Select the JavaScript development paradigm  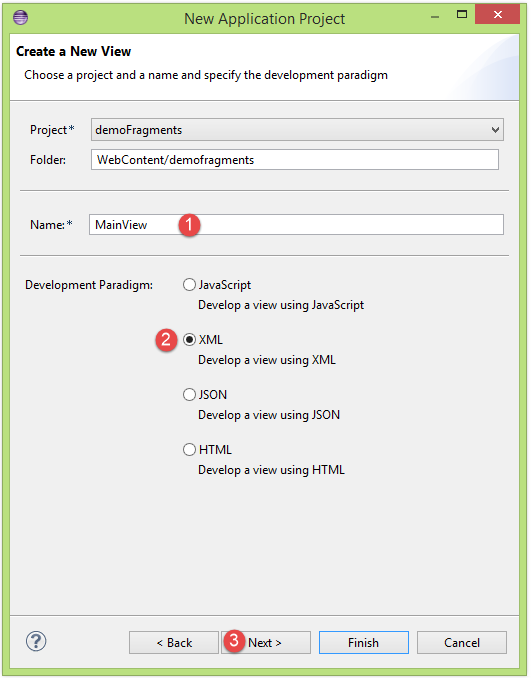tap(189, 285)
